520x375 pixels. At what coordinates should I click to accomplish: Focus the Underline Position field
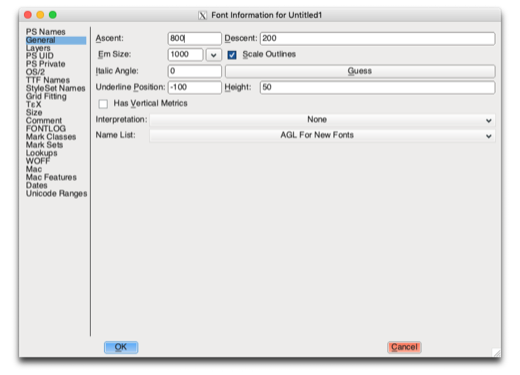pyautogui.click(x=194, y=87)
